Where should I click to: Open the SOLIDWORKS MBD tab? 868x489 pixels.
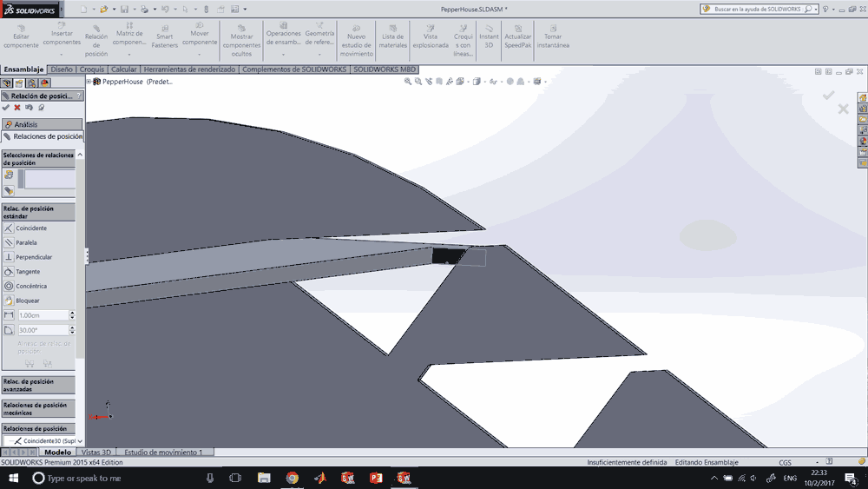click(385, 69)
